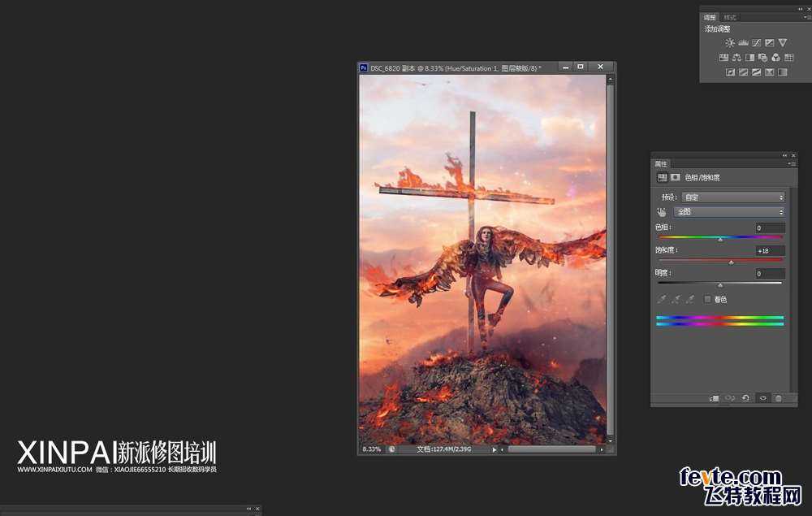Maximize the DSC_6820 document window
This screenshot has width=812, height=516.
581,67
